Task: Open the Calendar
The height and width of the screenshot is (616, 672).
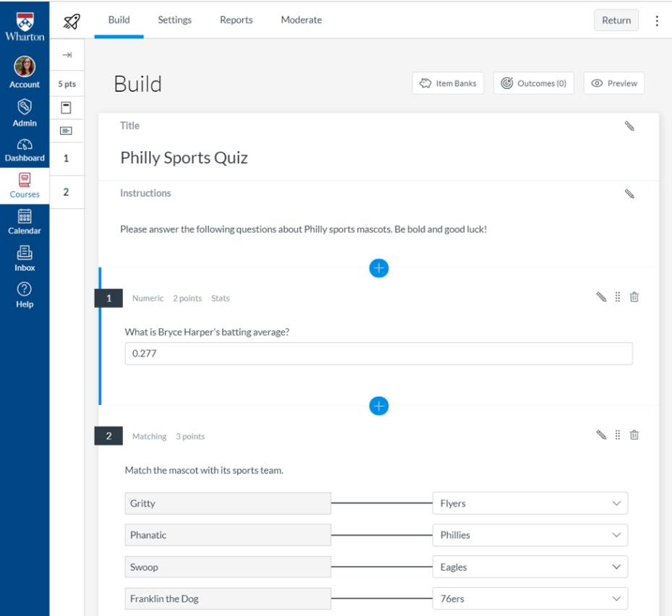Action: coord(25,222)
